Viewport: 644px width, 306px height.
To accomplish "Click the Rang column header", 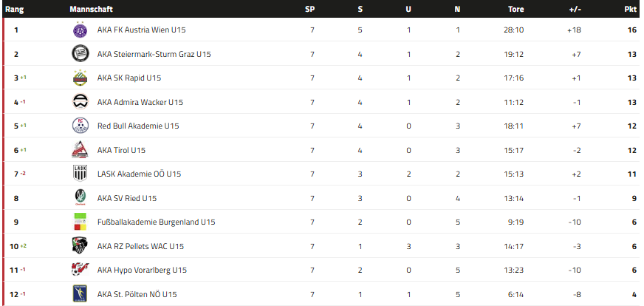I will 16,9.
